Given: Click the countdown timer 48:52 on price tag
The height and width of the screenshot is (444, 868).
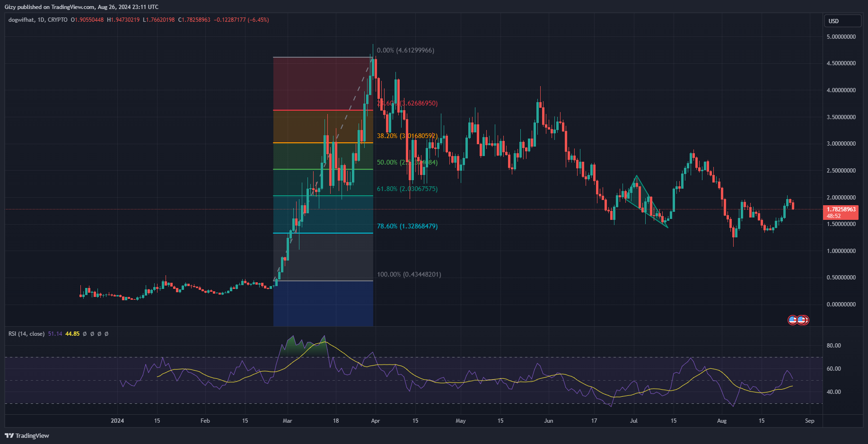Looking at the screenshot, I should point(834,216).
